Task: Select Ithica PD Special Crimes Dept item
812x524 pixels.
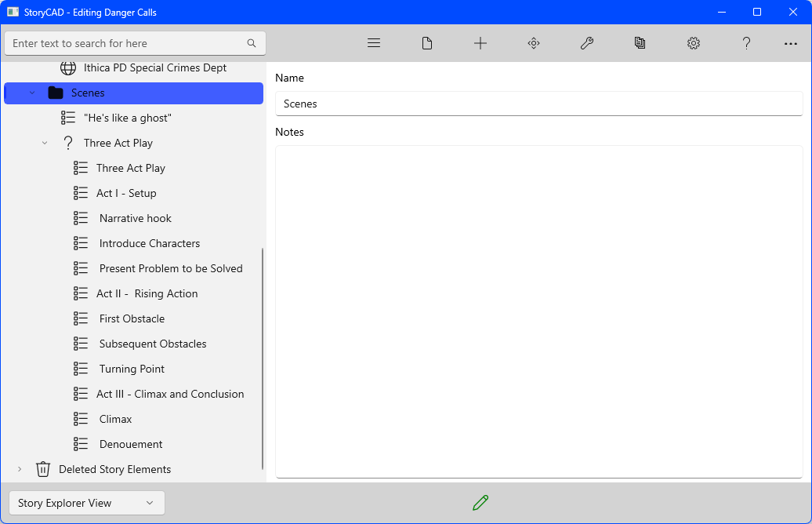Action: tap(154, 67)
